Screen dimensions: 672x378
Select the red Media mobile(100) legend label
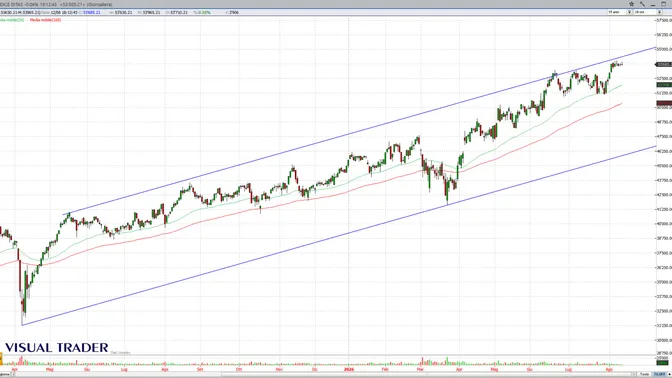pyautogui.click(x=45, y=20)
